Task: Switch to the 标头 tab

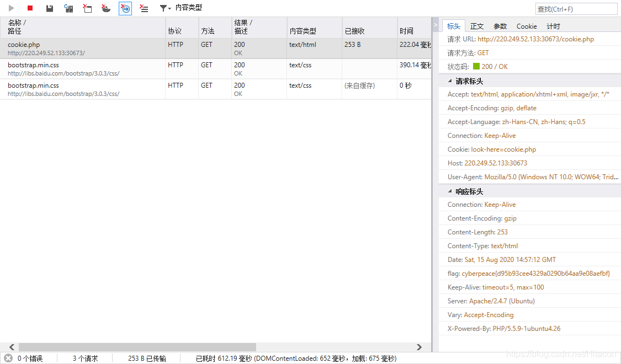Action: point(454,26)
